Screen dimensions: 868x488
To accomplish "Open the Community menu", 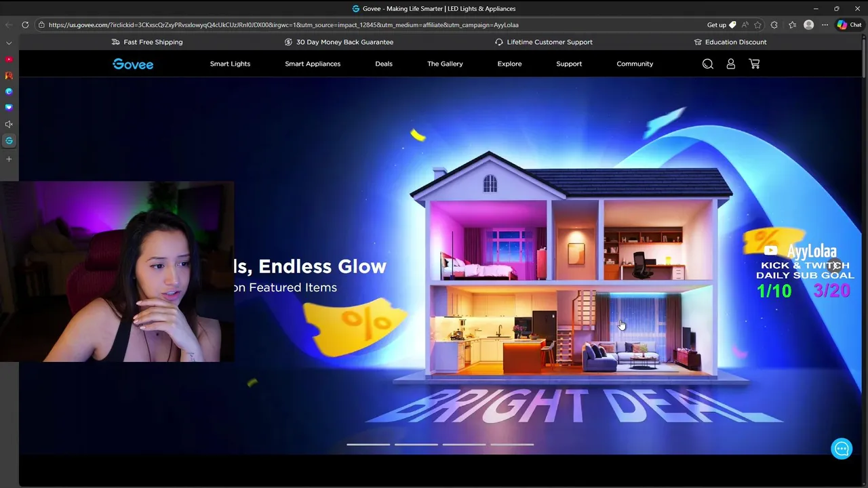I will (635, 64).
